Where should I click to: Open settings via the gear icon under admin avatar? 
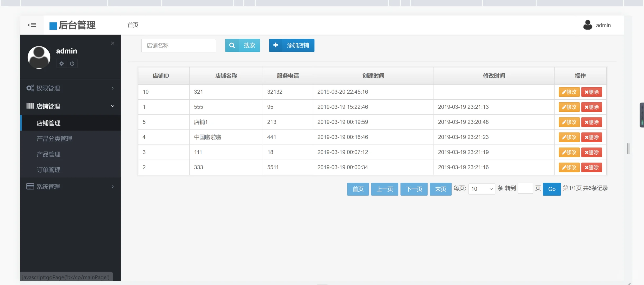[62, 63]
